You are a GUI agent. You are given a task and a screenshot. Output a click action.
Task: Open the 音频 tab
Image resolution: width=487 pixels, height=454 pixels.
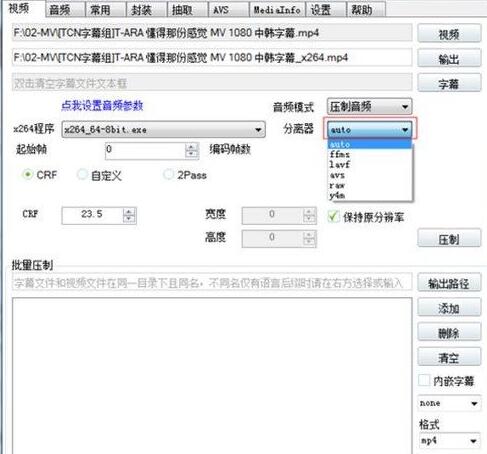click(x=65, y=10)
